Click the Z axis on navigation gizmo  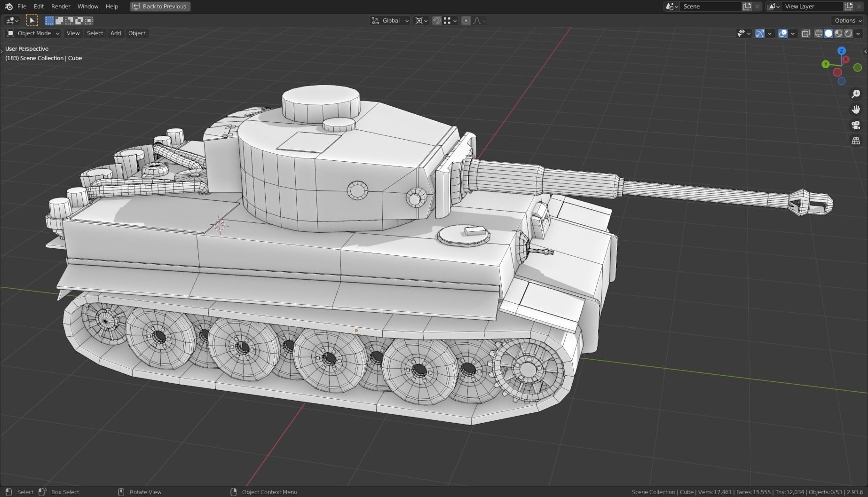pyautogui.click(x=842, y=51)
